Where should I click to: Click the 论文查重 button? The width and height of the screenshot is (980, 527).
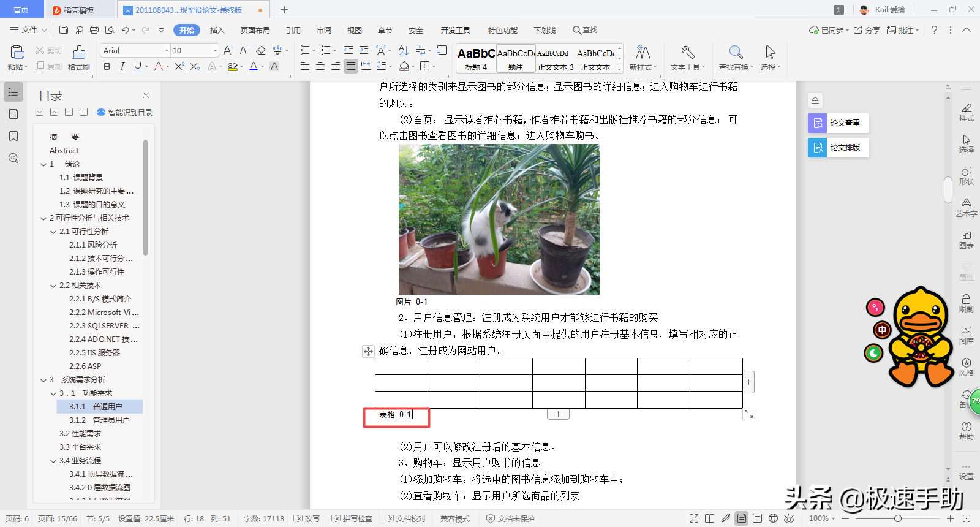click(x=838, y=123)
